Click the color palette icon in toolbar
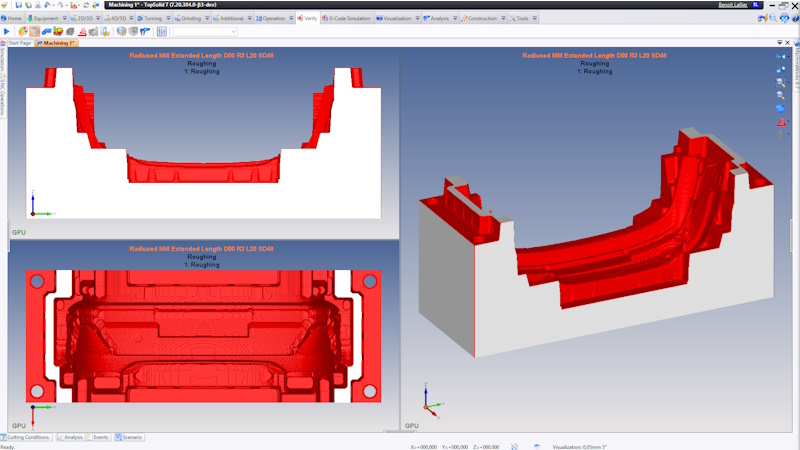Image resolution: width=800 pixels, height=450 pixels. point(23,32)
